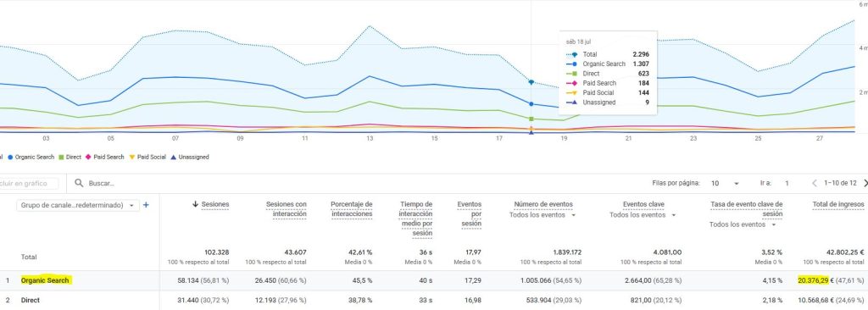The height and width of the screenshot is (310, 868).
Task: Sort by Porcentaje de interacciones column header
Action: pos(352,209)
